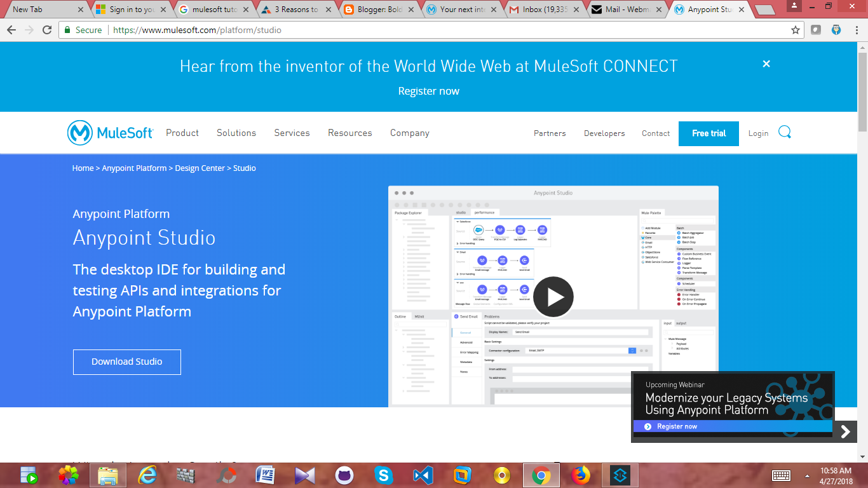Switch to Chrome in the taskbar
Image resolution: width=868 pixels, height=488 pixels.
pos(541,475)
